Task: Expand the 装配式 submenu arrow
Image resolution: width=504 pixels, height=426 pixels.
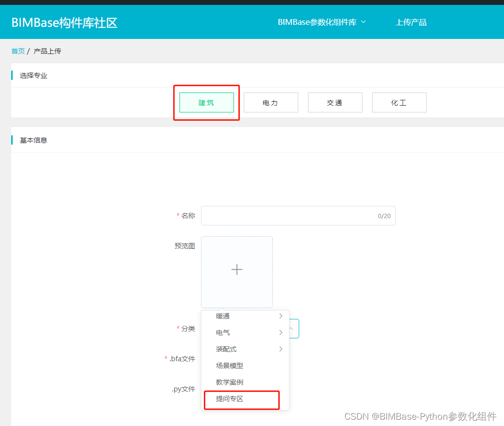Action: click(x=281, y=349)
